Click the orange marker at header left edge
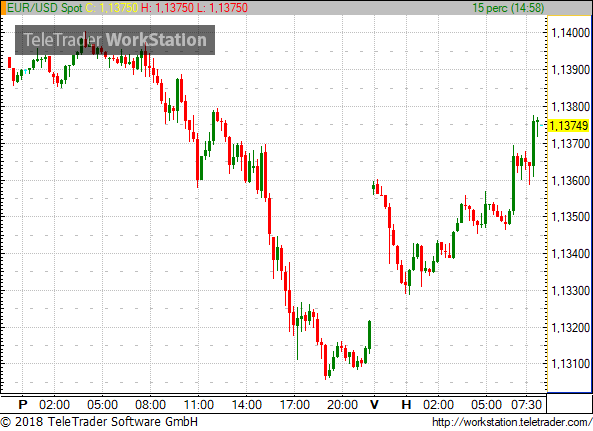 [3, 8]
